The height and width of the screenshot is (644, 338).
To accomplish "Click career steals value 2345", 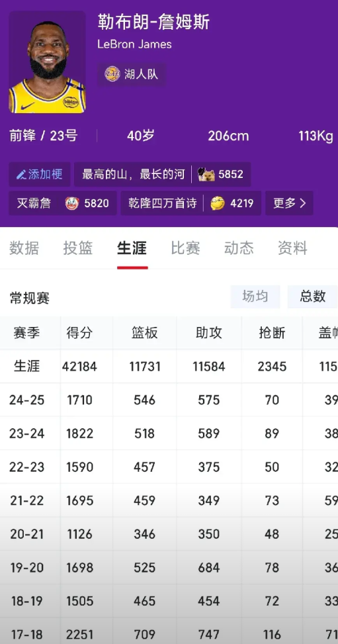I will 272,367.
